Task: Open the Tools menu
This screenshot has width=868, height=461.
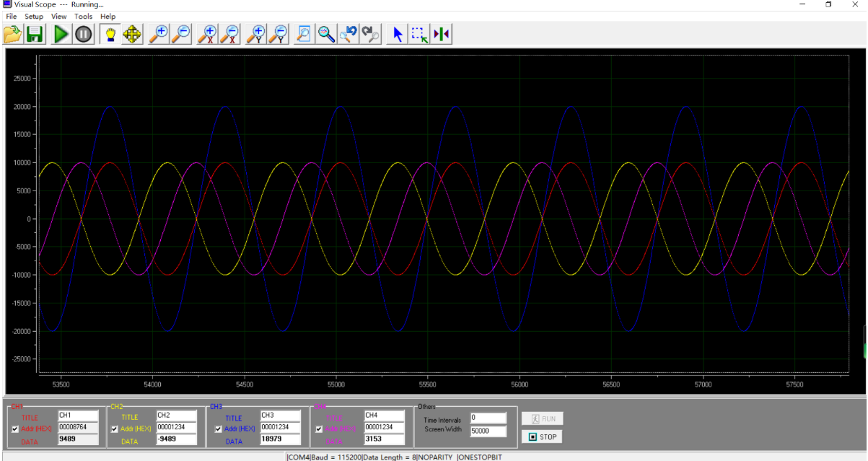Action: (83, 16)
